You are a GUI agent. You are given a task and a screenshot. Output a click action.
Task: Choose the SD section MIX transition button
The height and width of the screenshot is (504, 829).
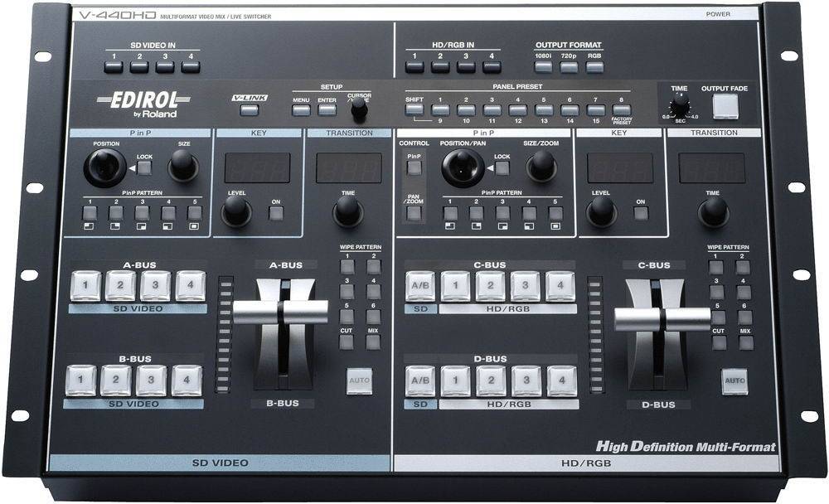[x=373, y=342]
